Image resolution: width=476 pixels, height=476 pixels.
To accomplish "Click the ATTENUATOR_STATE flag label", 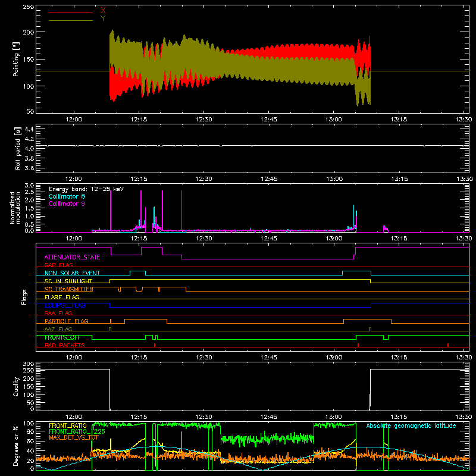I will pyautogui.click(x=72, y=257).
